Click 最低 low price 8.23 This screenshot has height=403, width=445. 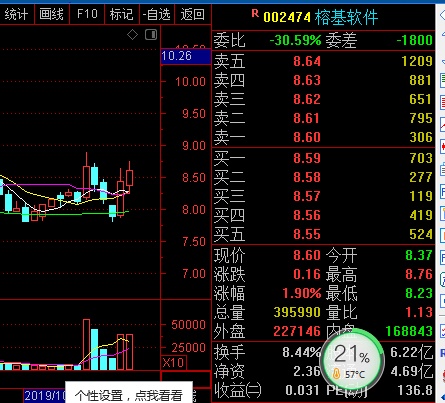point(419,293)
